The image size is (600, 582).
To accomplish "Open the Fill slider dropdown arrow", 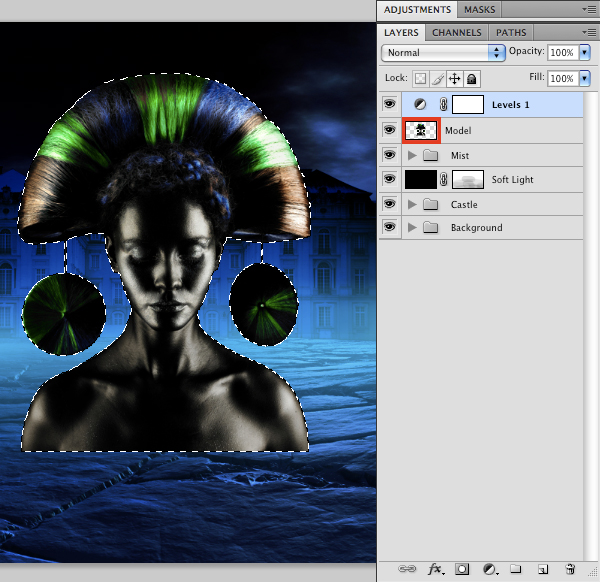I will click(x=585, y=78).
